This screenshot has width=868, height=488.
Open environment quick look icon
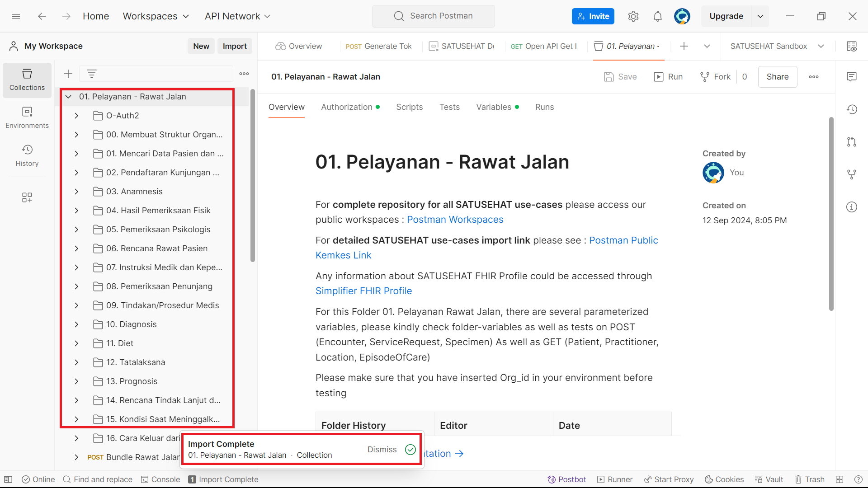pyautogui.click(x=852, y=46)
